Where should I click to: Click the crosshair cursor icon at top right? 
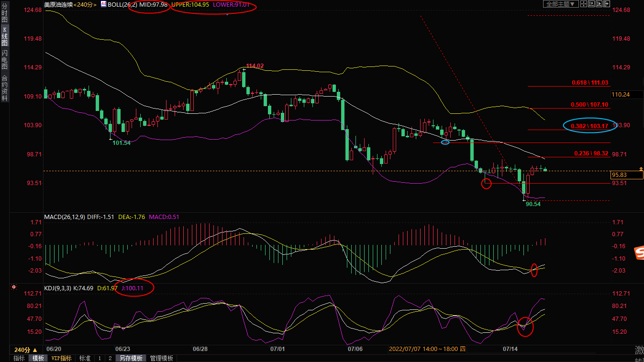[584, 4]
